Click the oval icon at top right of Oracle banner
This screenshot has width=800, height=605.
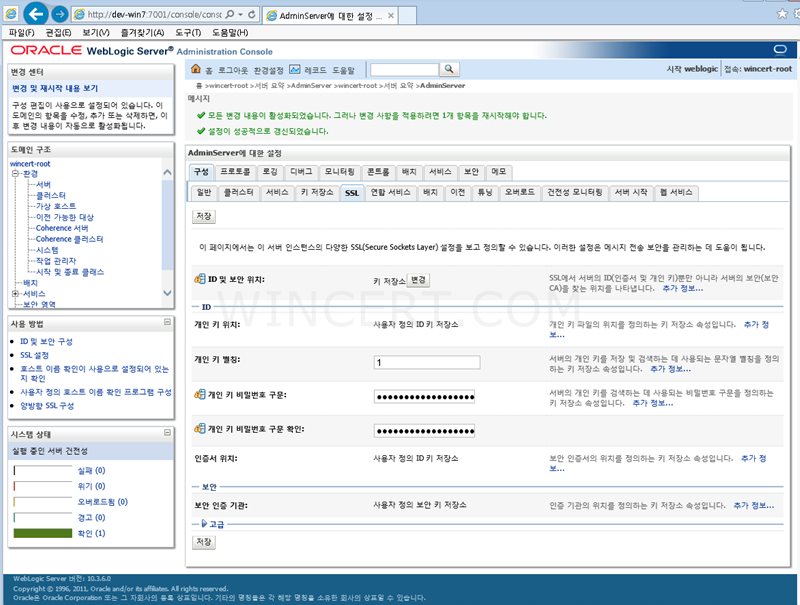[780, 49]
